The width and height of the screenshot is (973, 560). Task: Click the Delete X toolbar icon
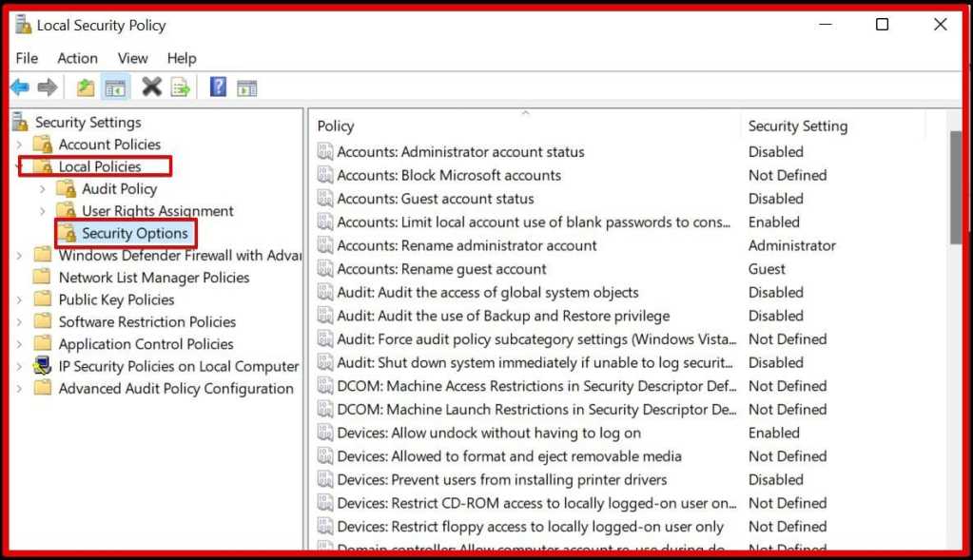point(151,88)
